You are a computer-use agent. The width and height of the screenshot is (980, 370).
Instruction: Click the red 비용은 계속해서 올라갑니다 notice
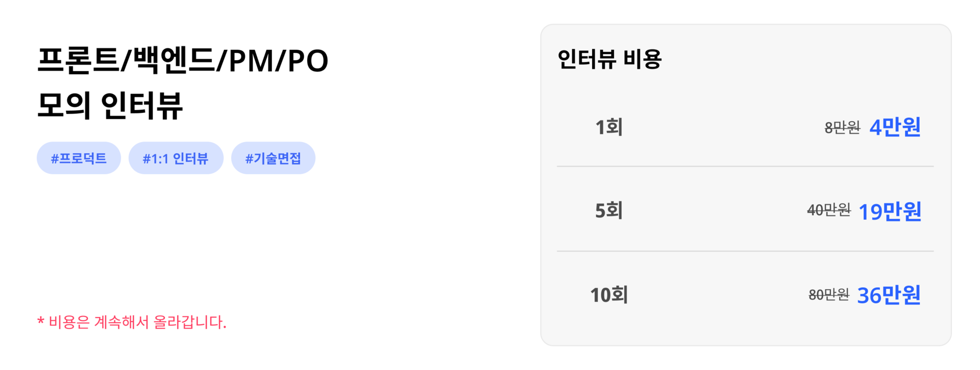138,322
